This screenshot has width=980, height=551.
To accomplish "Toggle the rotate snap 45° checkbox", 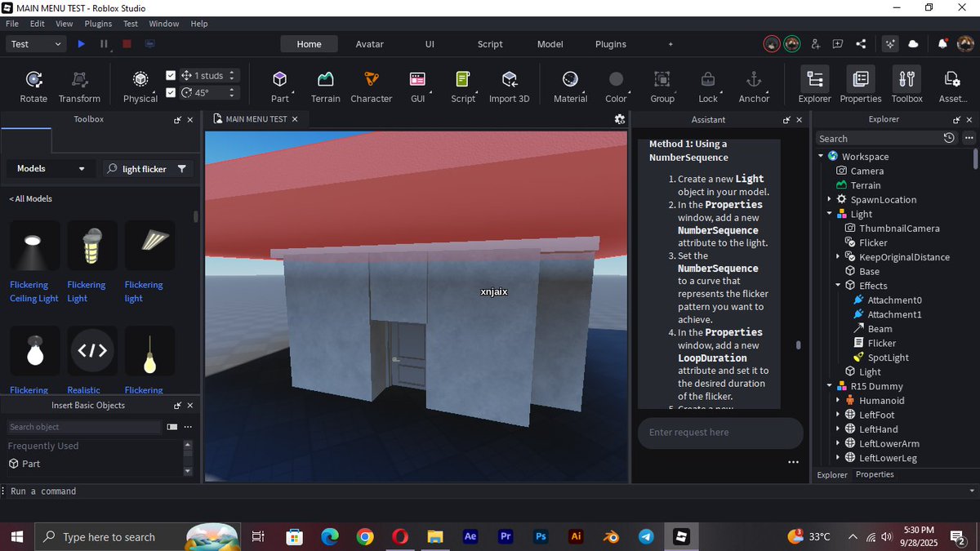I will pos(171,92).
